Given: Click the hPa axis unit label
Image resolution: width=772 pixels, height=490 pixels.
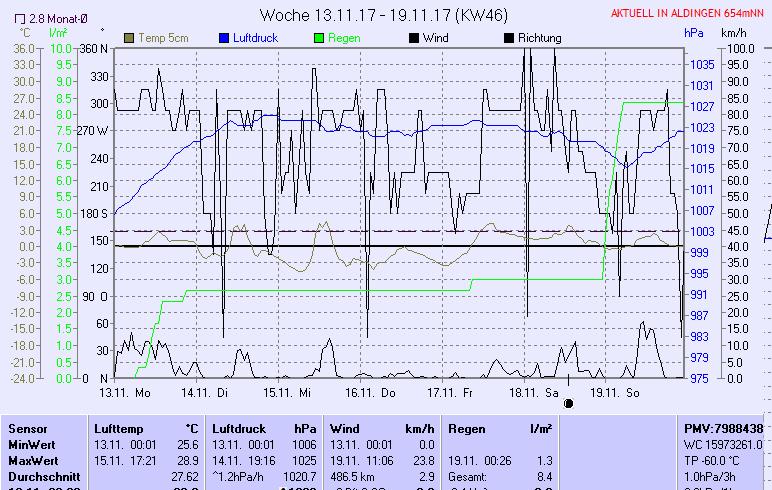Looking at the screenshot, I should [694, 33].
